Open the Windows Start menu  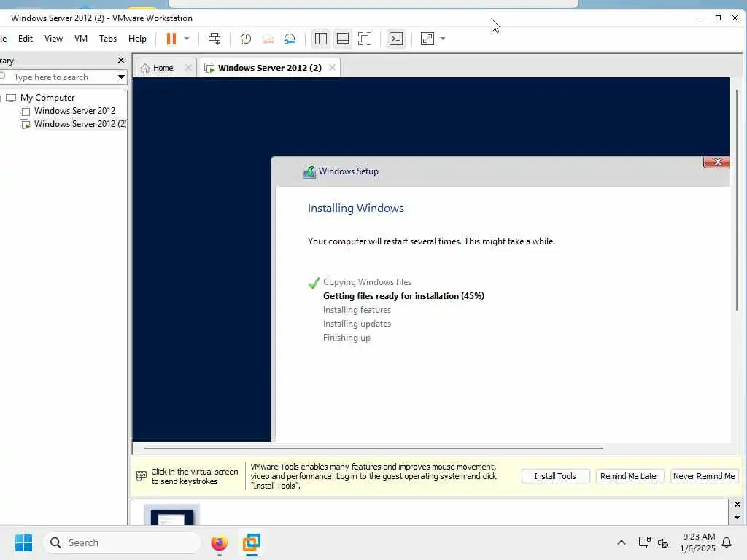click(23, 542)
